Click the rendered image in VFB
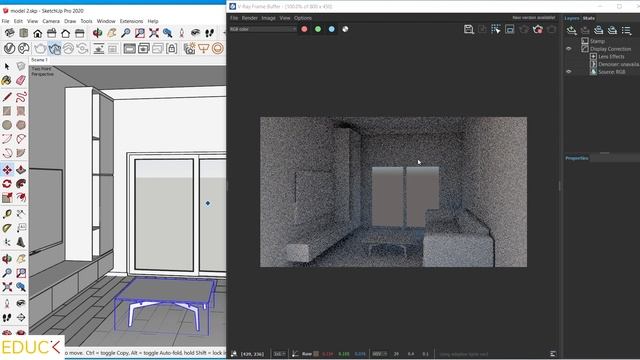The height and width of the screenshot is (360, 640). point(393,192)
